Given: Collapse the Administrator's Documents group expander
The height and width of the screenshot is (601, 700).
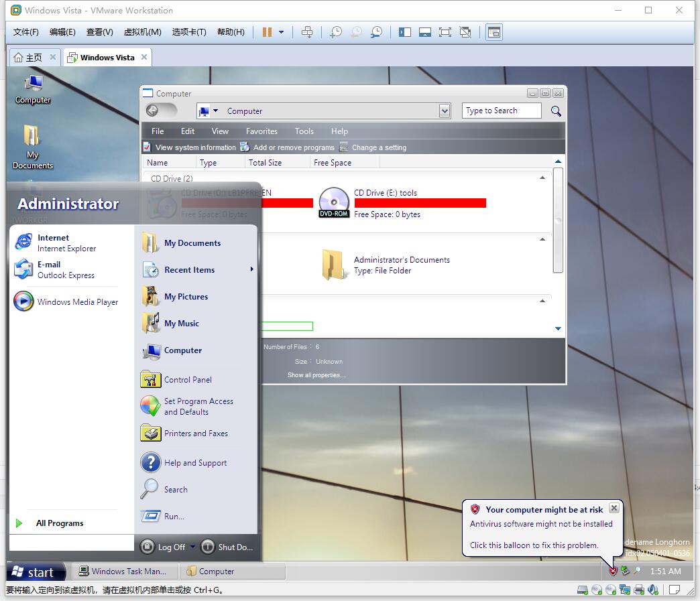Looking at the screenshot, I should tap(542, 239).
